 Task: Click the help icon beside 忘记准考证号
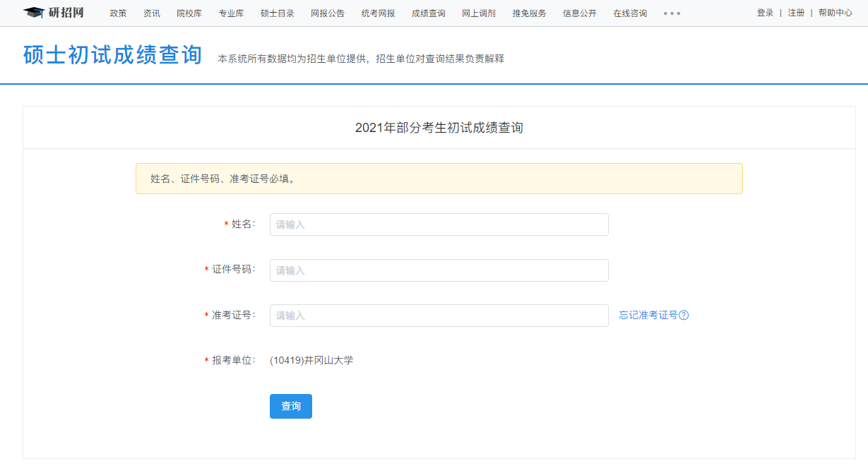(684, 316)
